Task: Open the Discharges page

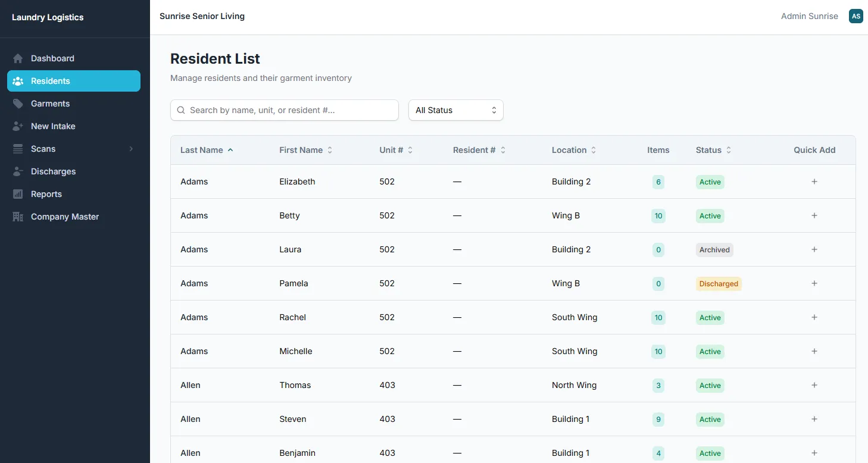Action: point(53,171)
